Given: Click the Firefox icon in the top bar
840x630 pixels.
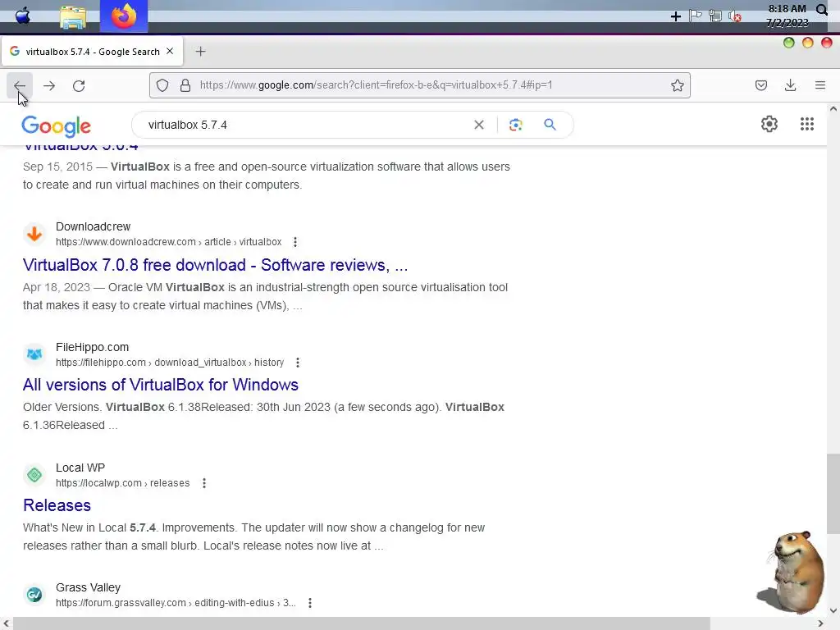Looking at the screenshot, I should point(124,16).
